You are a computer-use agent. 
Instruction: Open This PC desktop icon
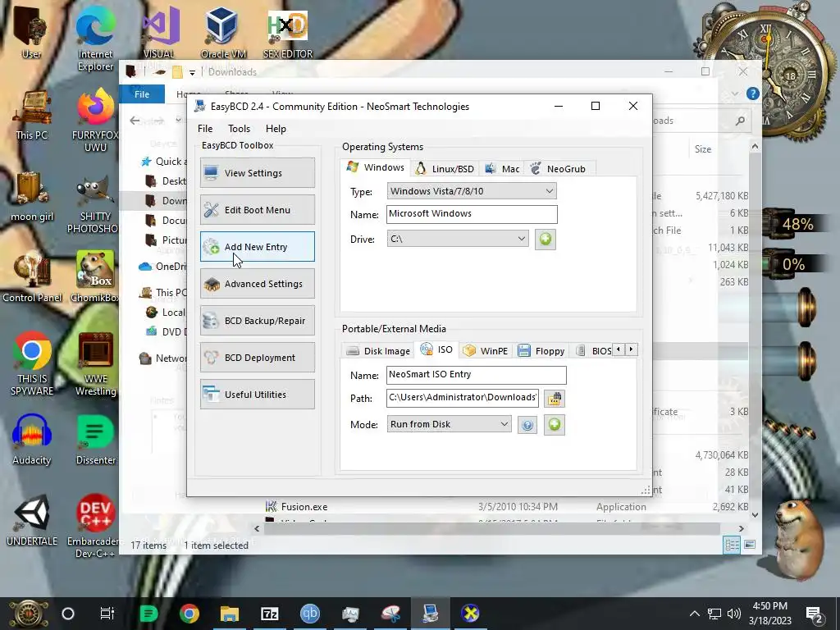32,115
